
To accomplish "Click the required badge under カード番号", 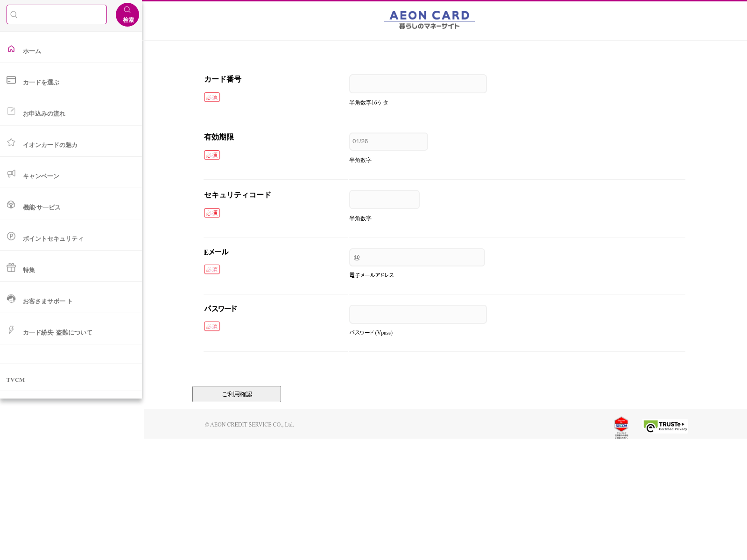I will pyautogui.click(x=212, y=97).
